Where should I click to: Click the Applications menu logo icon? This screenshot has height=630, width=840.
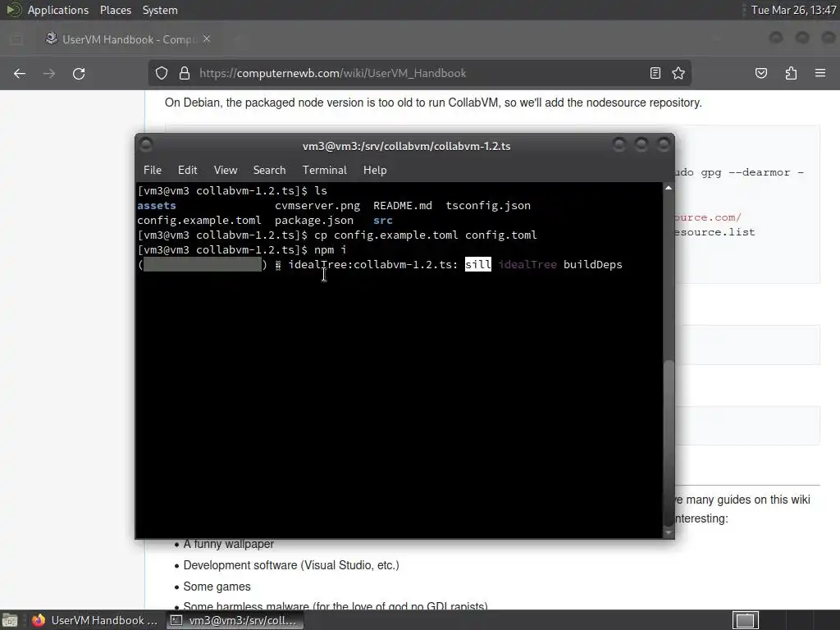click(x=13, y=10)
